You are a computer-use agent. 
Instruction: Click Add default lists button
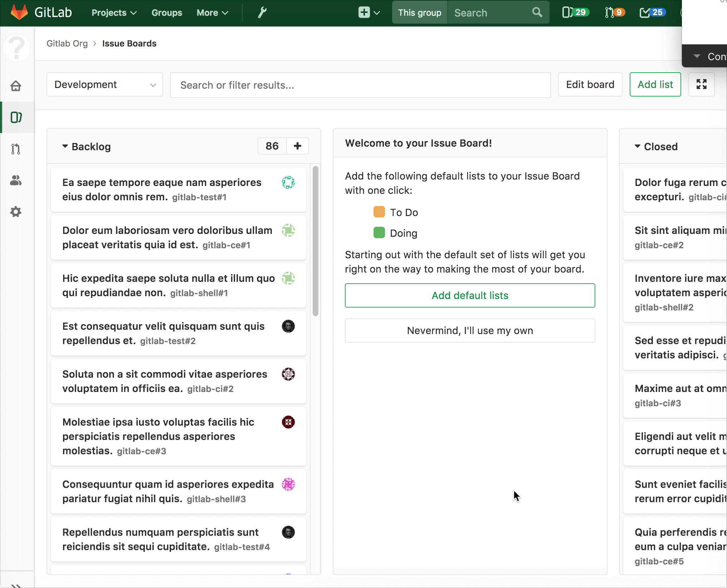pos(470,295)
